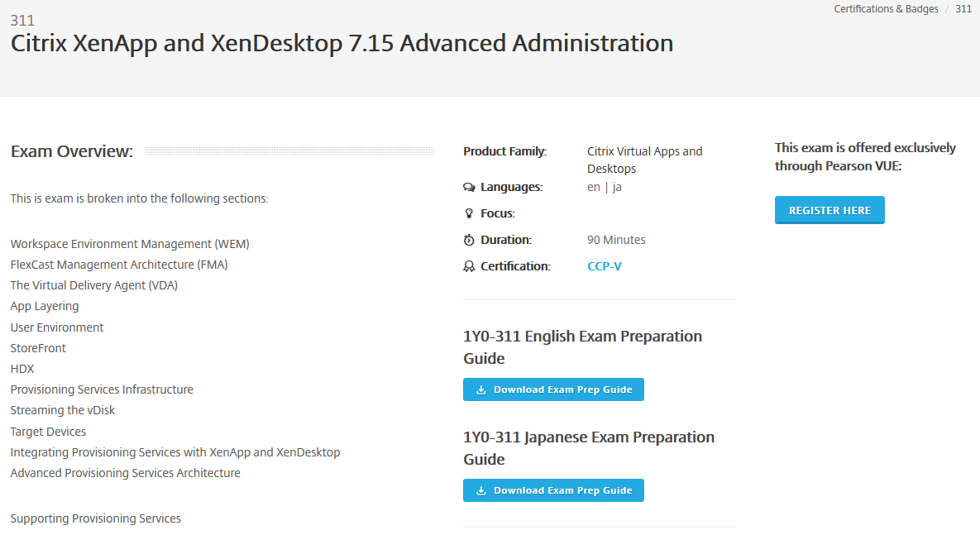Select FlexCast Management Architecture (FMA) text
Viewport: 980px width, 535px height.
pos(119,265)
